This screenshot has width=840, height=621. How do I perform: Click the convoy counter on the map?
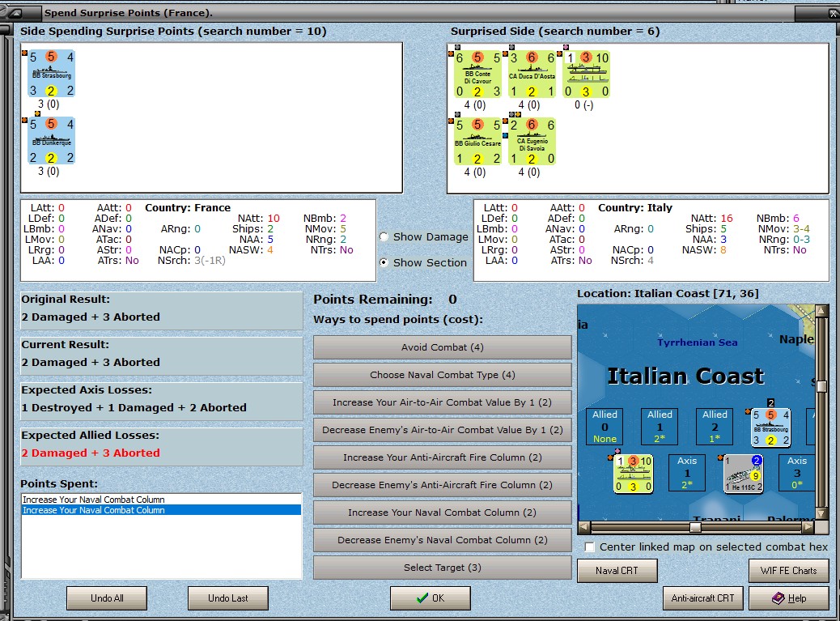point(633,474)
